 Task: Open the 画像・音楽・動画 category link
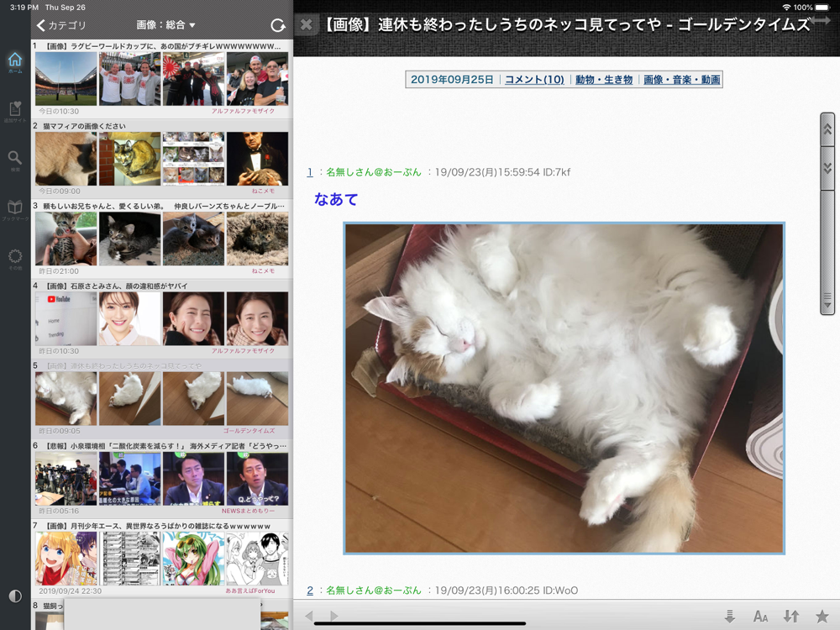point(681,79)
